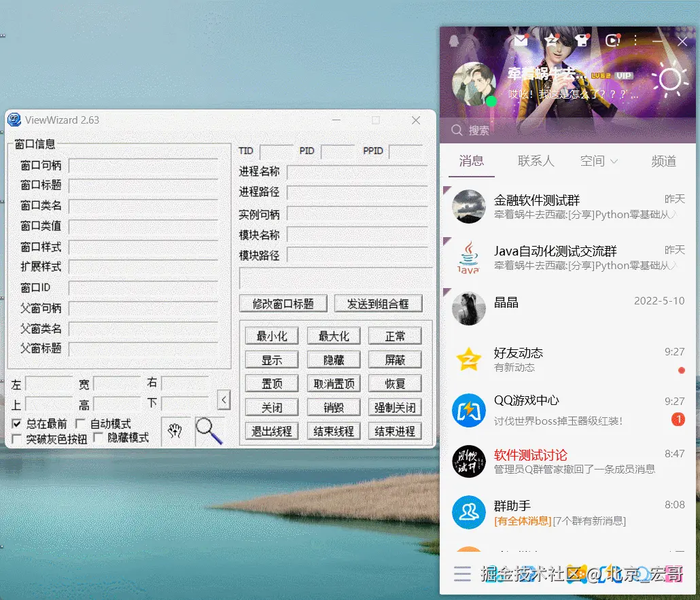Open the QZone star icon in QQ header

click(552, 41)
